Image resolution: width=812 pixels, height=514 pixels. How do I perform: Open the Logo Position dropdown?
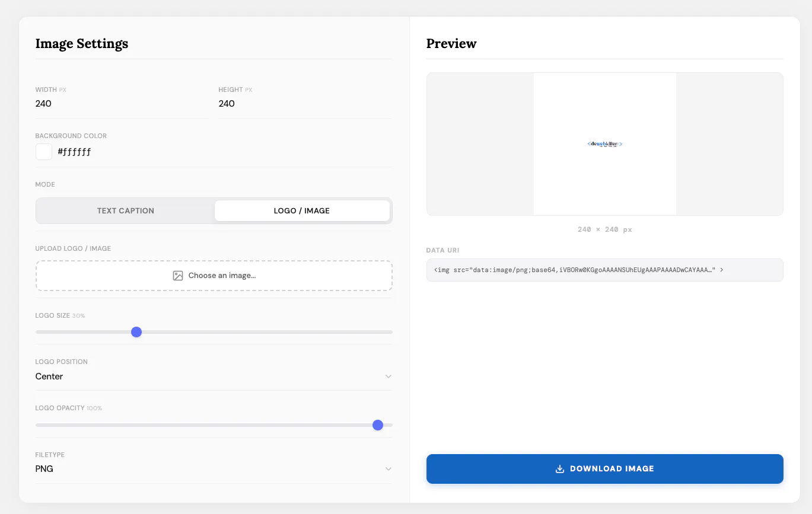(214, 376)
